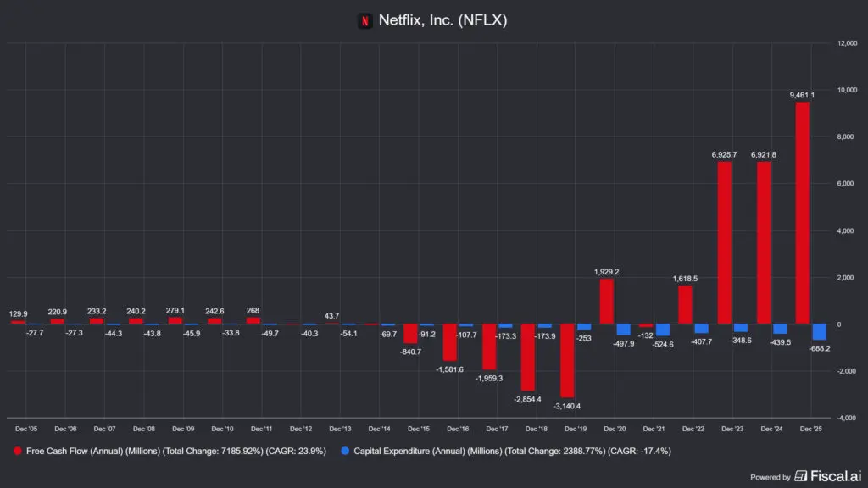Click the Netflix logo icon in title
The width and height of the screenshot is (868, 488).
pyautogui.click(x=365, y=21)
